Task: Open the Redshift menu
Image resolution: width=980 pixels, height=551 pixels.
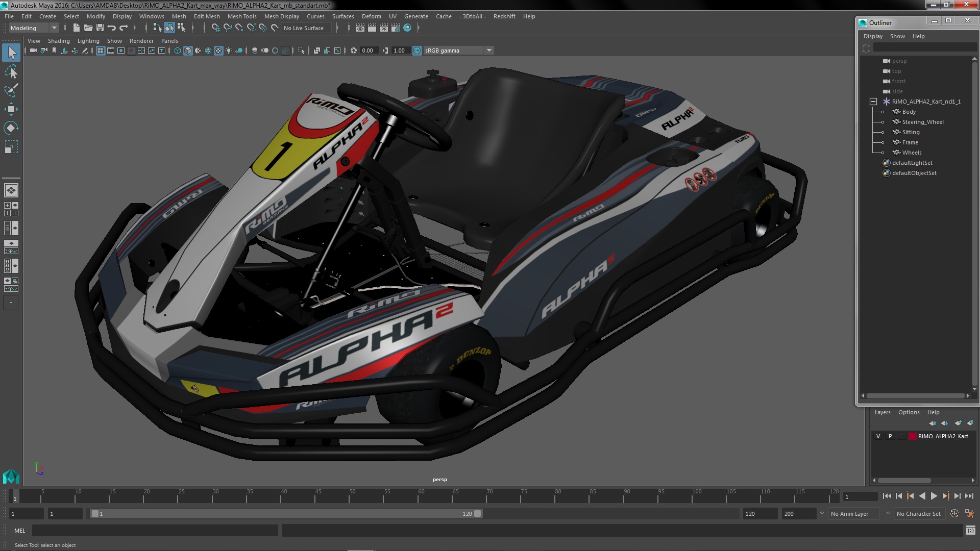Action: [x=504, y=16]
